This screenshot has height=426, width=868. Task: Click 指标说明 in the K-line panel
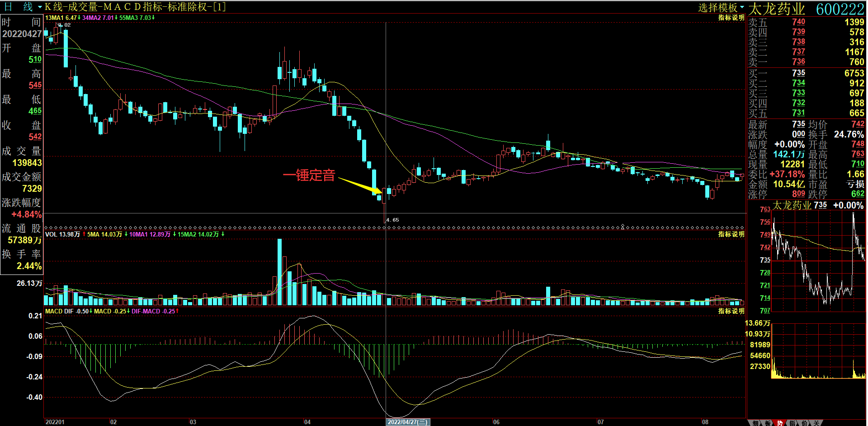click(x=731, y=18)
